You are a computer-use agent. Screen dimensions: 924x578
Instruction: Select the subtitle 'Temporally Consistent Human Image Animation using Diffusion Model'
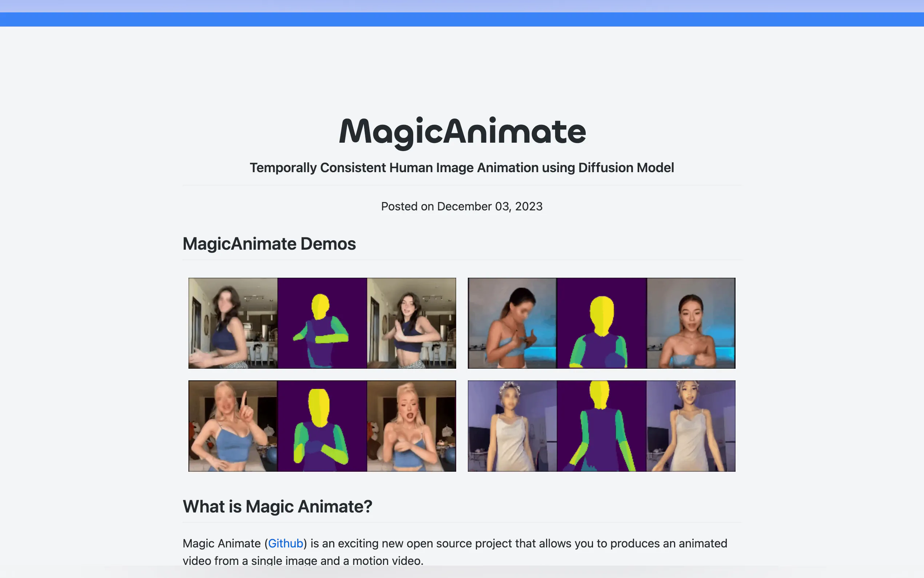[x=462, y=168]
